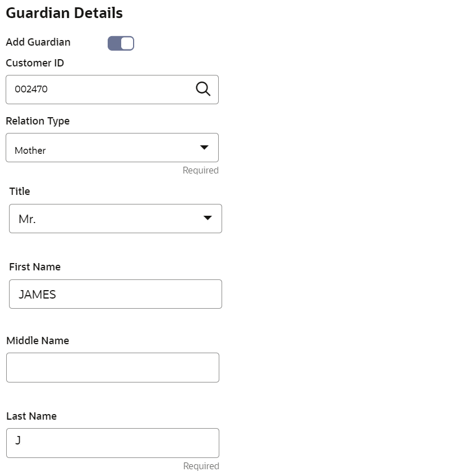451x476 pixels.
Task: Click the Required hint below Last Name
Action: 201,466
